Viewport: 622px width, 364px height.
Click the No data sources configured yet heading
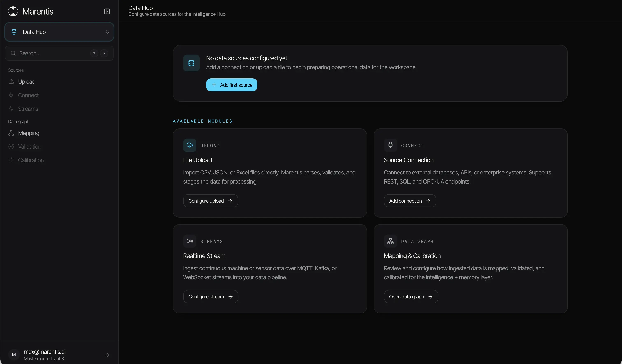pyautogui.click(x=246, y=58)
